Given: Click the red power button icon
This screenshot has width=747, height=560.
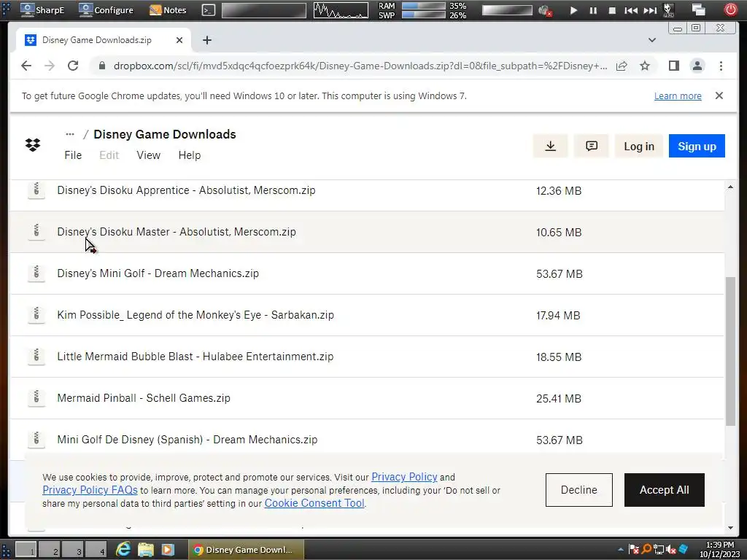Looking at the screenshot, I should (729, 9).
